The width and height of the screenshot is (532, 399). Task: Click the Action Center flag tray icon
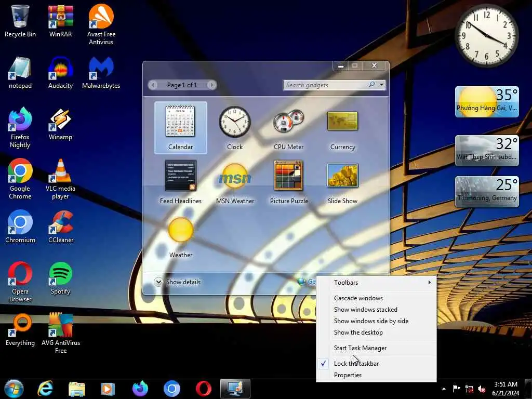(x=456, y=389)
